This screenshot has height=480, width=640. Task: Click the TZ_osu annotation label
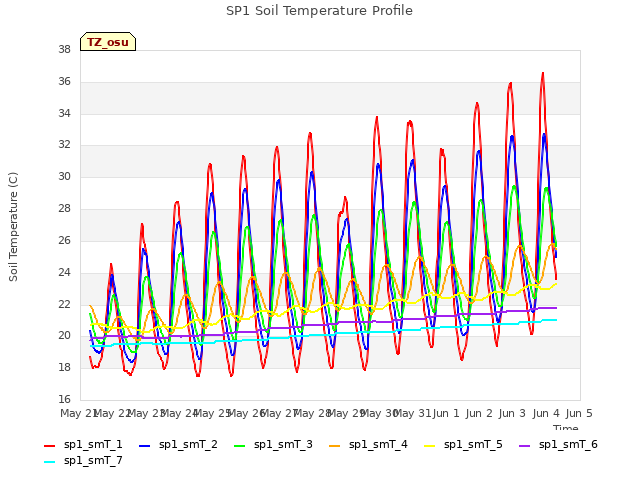[108, 42]
